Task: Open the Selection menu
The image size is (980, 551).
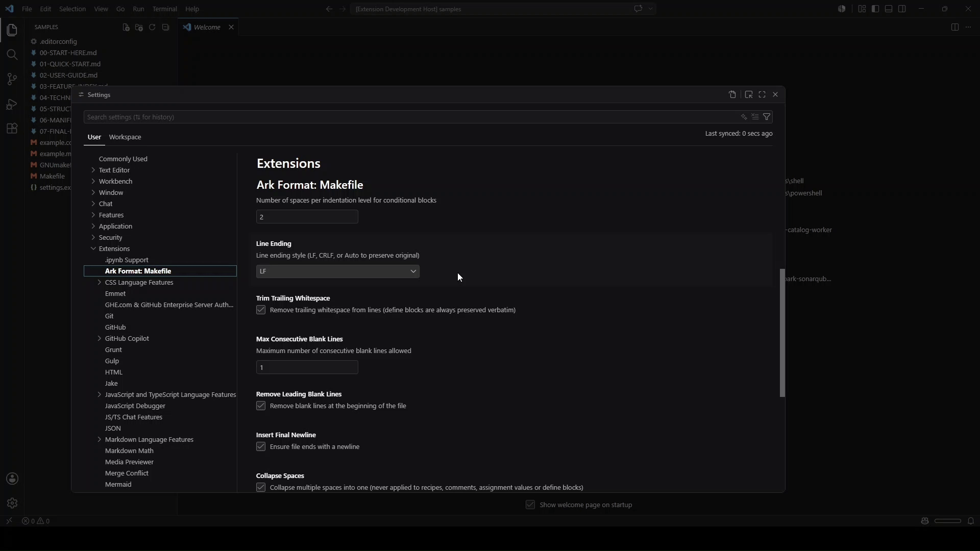Action: [x=72, y=9]
